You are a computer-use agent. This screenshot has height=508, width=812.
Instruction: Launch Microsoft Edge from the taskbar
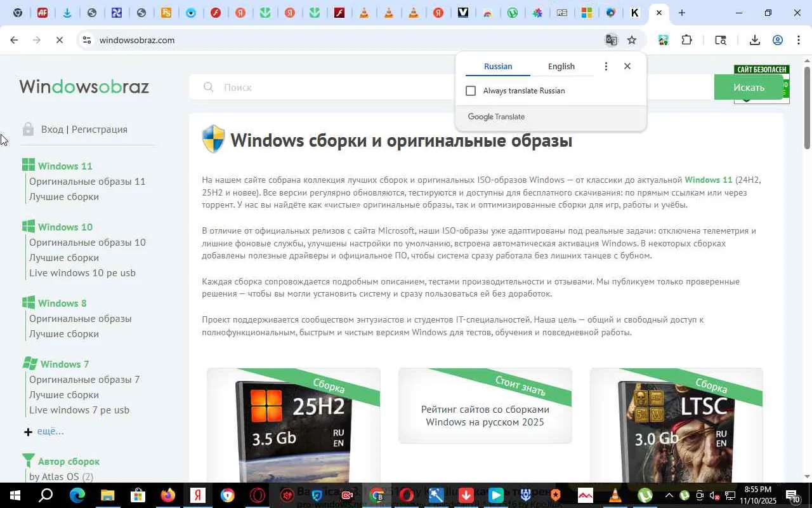(77, 495)
